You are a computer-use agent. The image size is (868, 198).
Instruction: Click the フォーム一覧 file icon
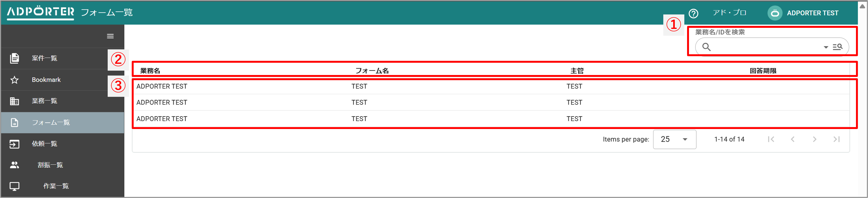coord(14,123)
